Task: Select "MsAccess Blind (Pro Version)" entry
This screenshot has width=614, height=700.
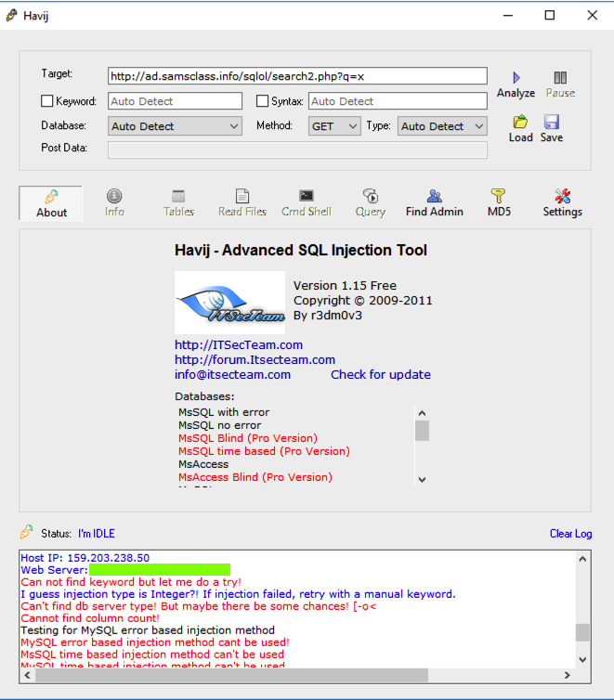Action: click(x=255, y=477)
